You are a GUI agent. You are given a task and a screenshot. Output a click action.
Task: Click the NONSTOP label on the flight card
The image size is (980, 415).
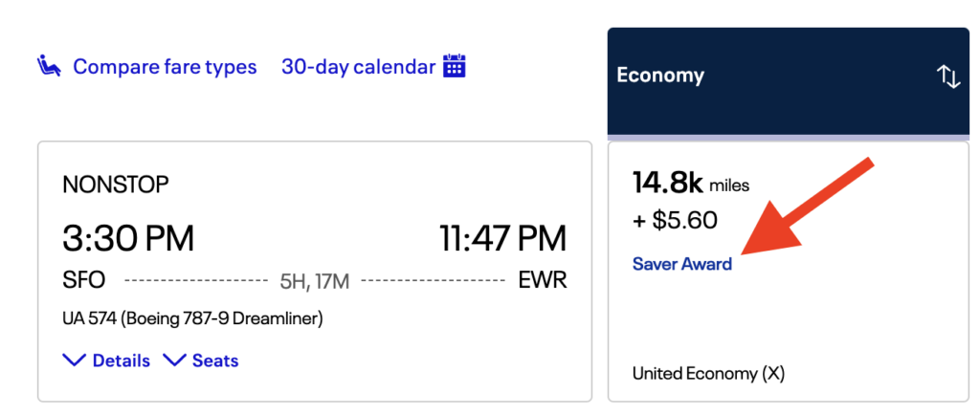pos(115,185)
